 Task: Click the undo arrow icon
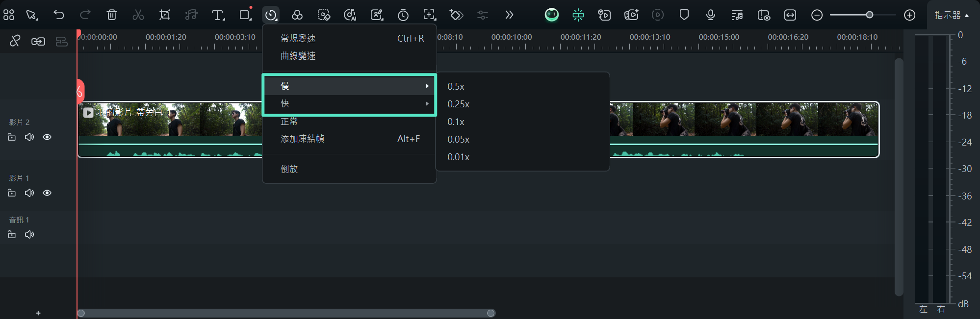59,15
